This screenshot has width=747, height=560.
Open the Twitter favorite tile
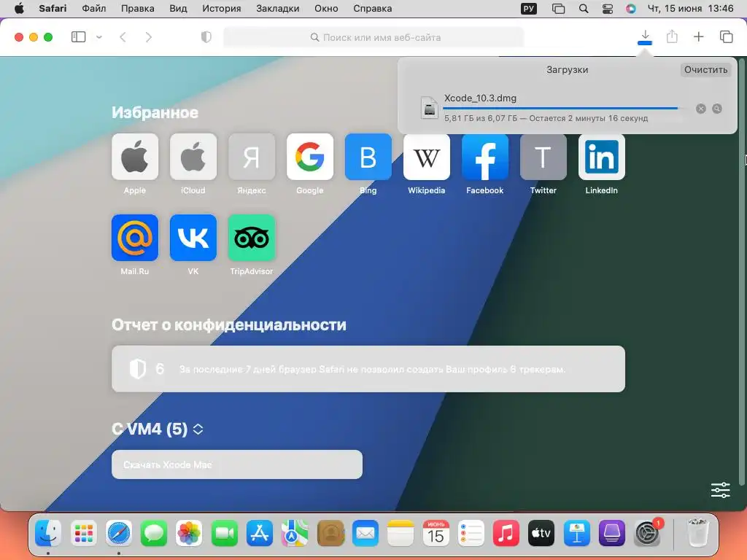click(x=543, y=157)
